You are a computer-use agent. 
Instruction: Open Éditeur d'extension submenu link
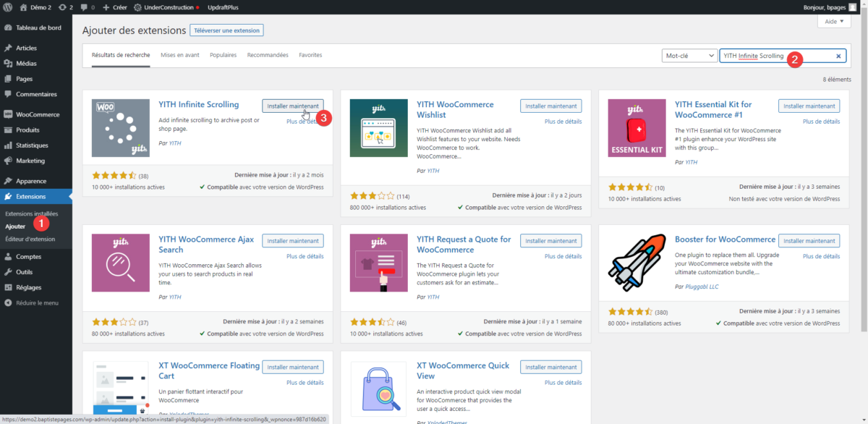30,239
